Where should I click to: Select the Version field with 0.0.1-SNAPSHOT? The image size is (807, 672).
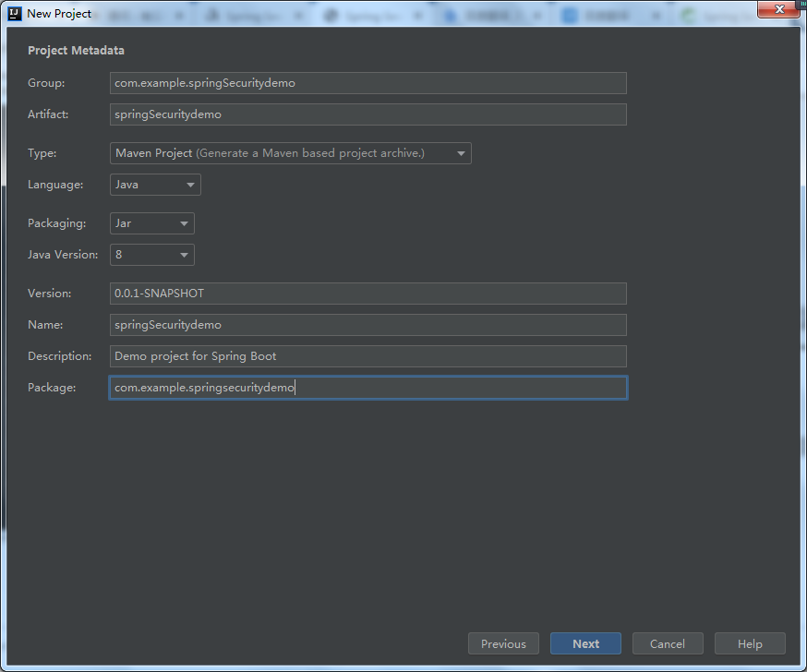367,294
